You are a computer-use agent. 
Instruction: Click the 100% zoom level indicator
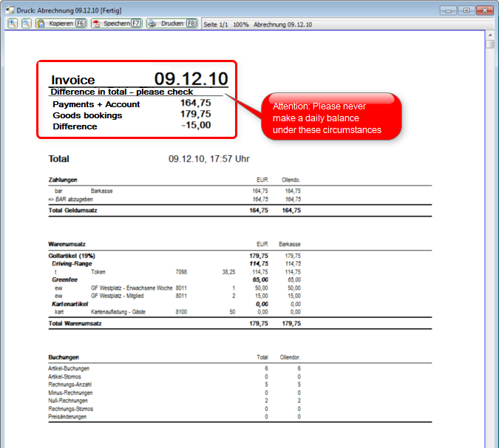240,24
